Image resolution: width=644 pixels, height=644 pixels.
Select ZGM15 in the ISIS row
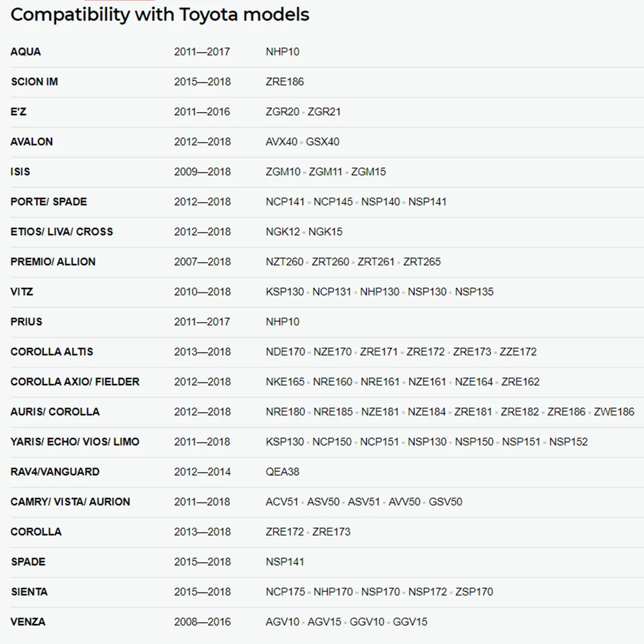pos(368,172)
